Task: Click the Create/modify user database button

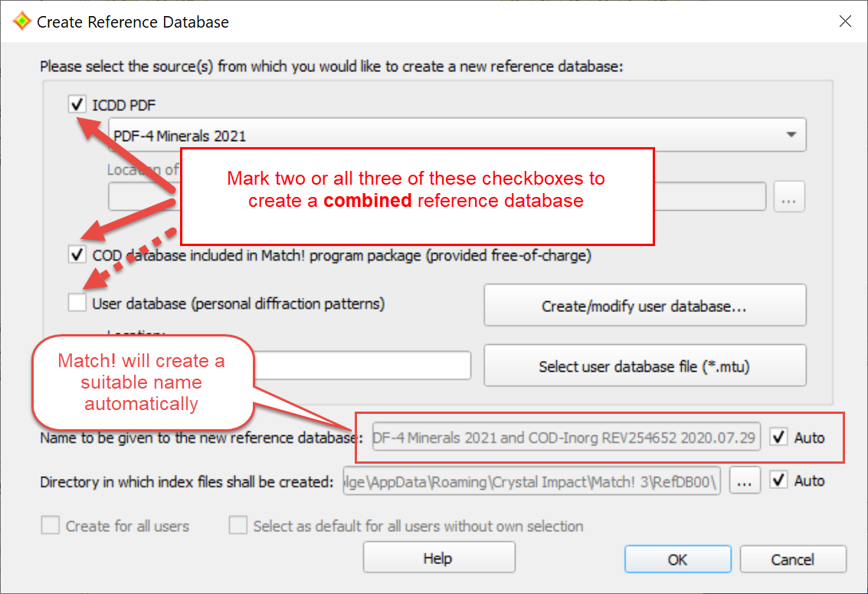Action: [x=644, y=305]
